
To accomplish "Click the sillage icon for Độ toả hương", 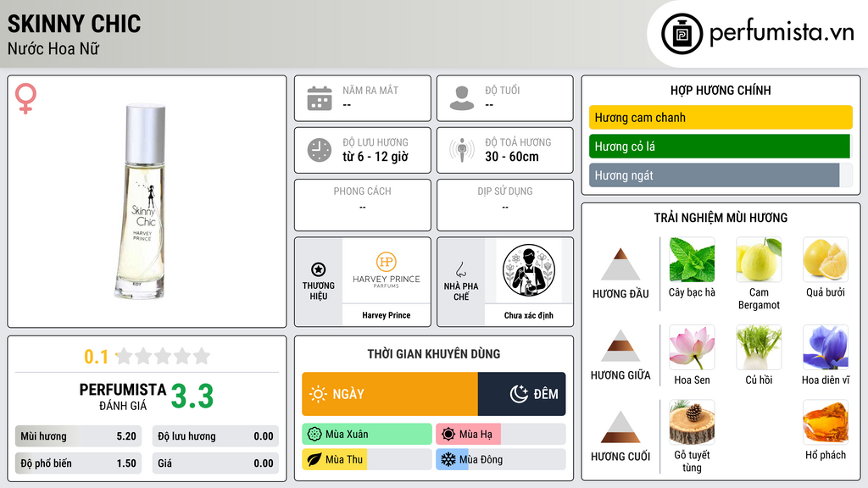I will (x=462, y=150).
